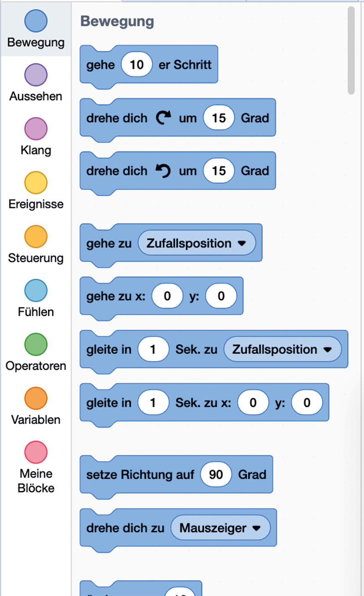364x596 pixels.
Task: Select the Steuerung category icon
Action: [36, 236]
